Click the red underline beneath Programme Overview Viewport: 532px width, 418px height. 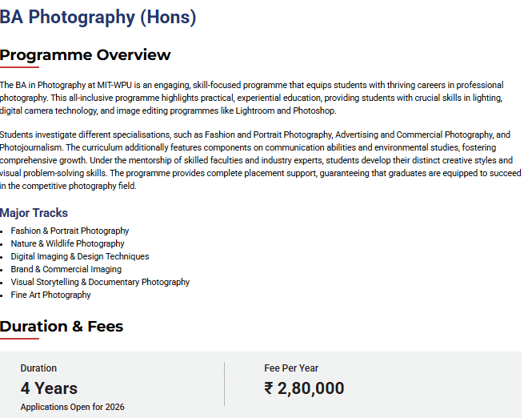(19, 67)
